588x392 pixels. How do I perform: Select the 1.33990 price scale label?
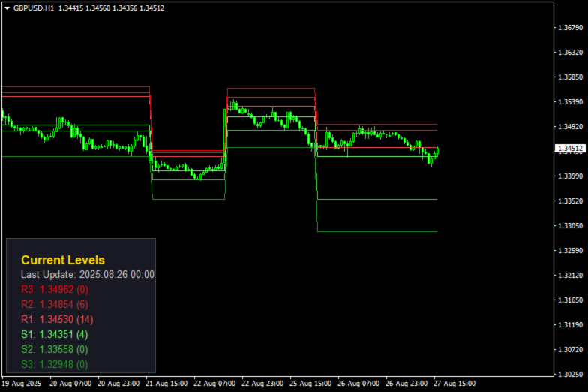click(570, 176)
